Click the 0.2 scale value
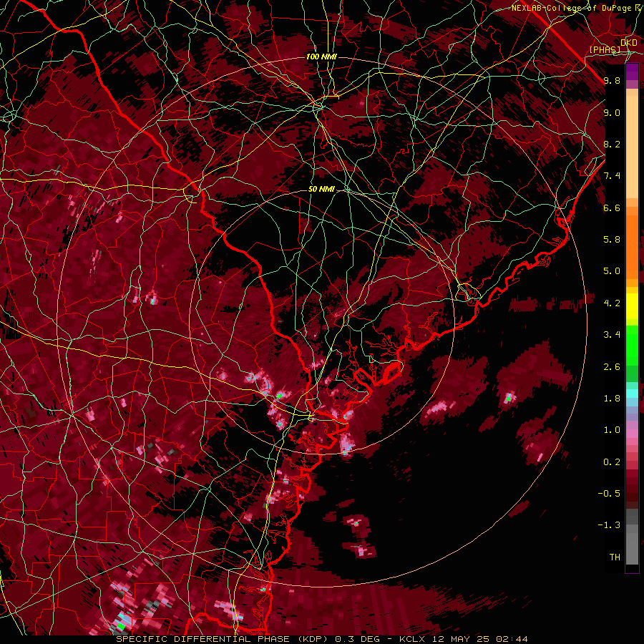644x644 pixels. (612, 462)
